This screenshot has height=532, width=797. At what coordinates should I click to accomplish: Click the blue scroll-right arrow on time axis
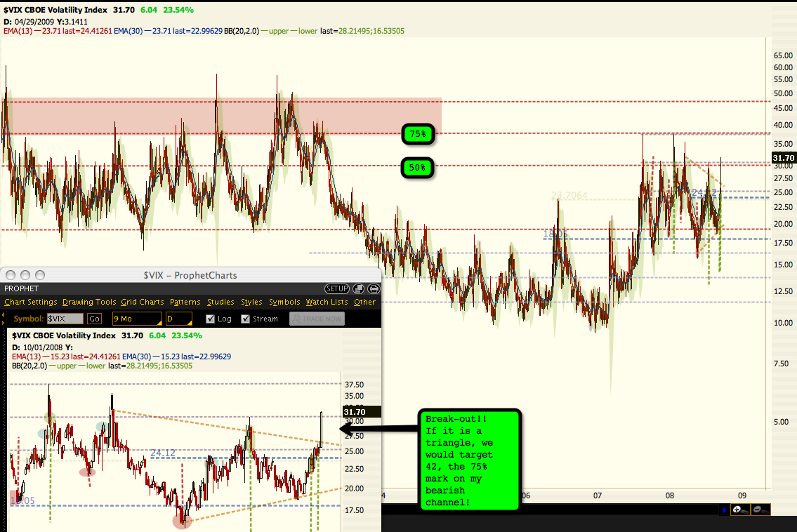(725, 510)
